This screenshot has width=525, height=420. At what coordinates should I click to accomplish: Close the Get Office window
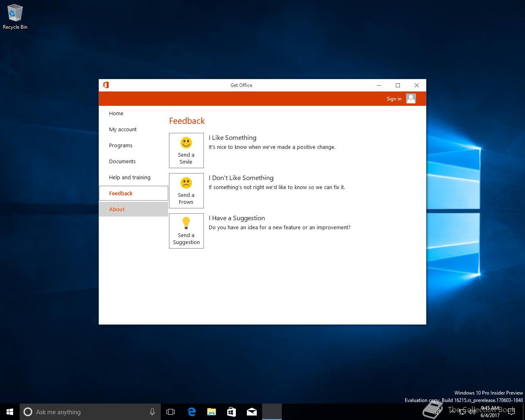click(x=417, y=85)
